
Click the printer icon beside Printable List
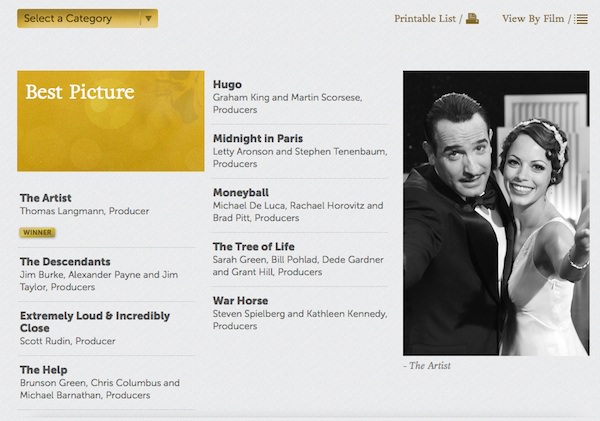point(473,18)
